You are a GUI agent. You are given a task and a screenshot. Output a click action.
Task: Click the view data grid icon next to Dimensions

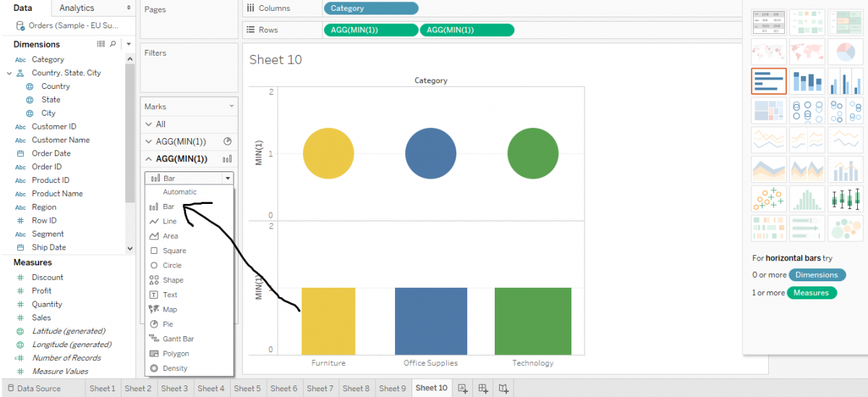(101, 44)
